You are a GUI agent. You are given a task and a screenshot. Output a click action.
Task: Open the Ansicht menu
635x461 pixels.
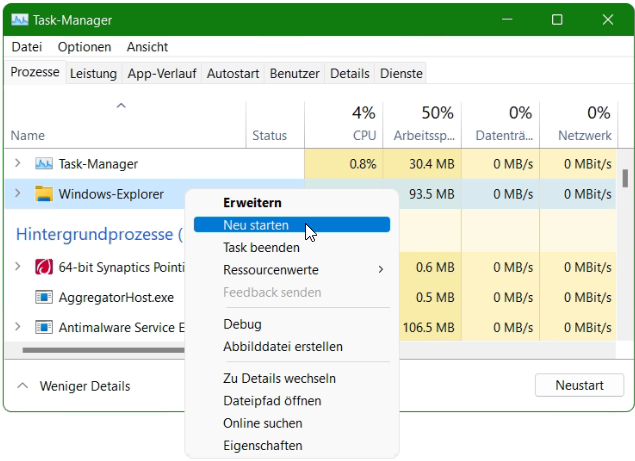click(x=147, y=47)
